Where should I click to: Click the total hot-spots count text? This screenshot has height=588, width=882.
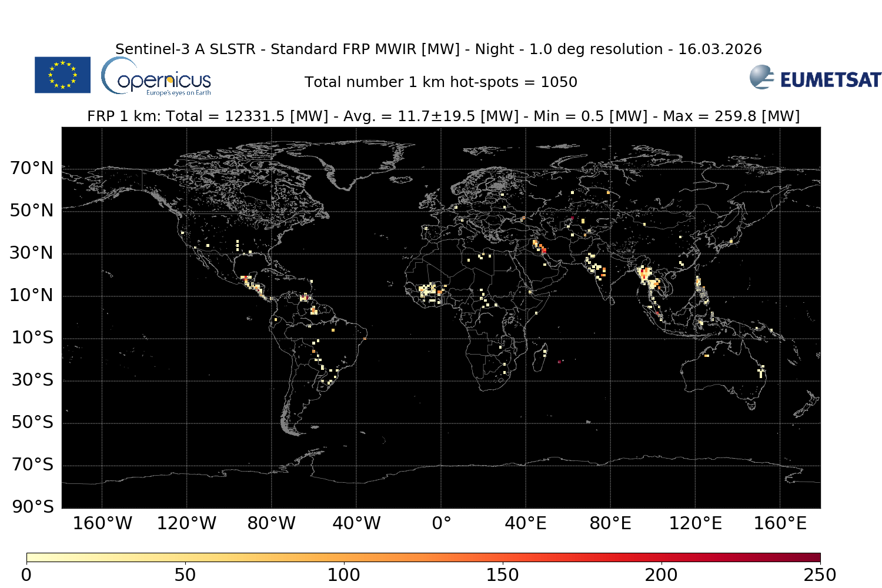(x=441, y=82)
